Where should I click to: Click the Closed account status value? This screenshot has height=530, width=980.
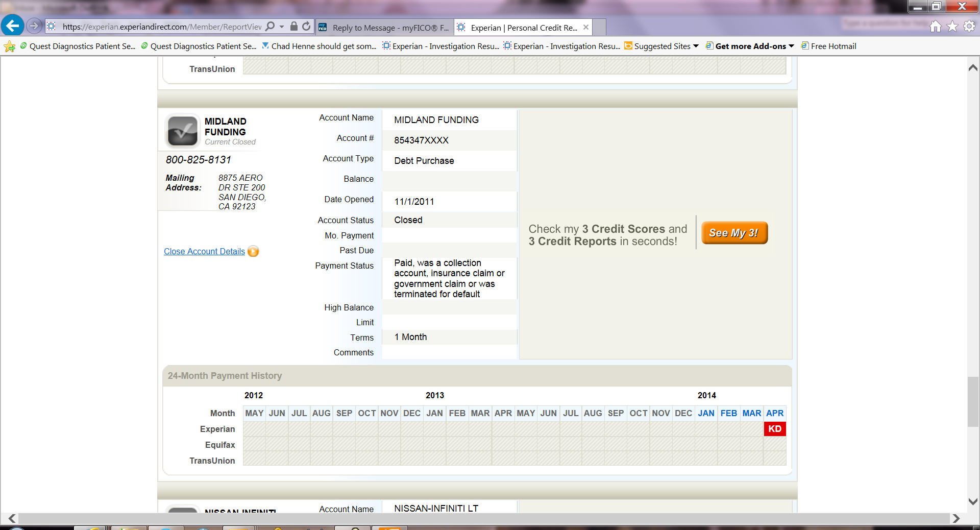408,220
